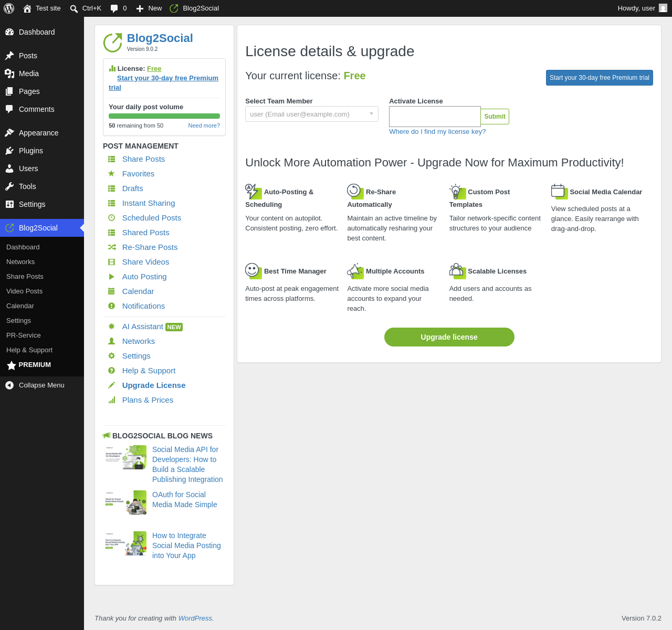Open Networks in the WordPress submenu
The height and width of the screenshot is (630, 672).
pyautogui.click(x=20, y=262)
